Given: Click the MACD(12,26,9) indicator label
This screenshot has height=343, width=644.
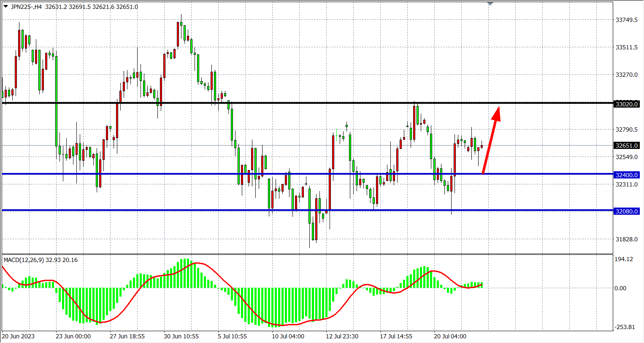Looking at the screenshot, I should pyautogui.click(x=24, y=260).
